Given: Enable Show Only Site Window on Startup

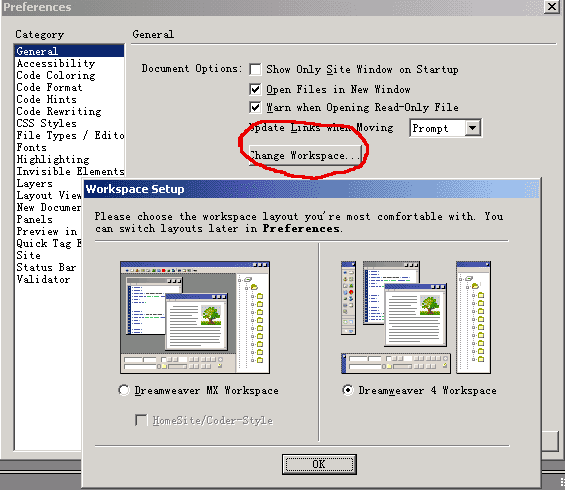Looking at the screenshot, I should pos(255,69).
